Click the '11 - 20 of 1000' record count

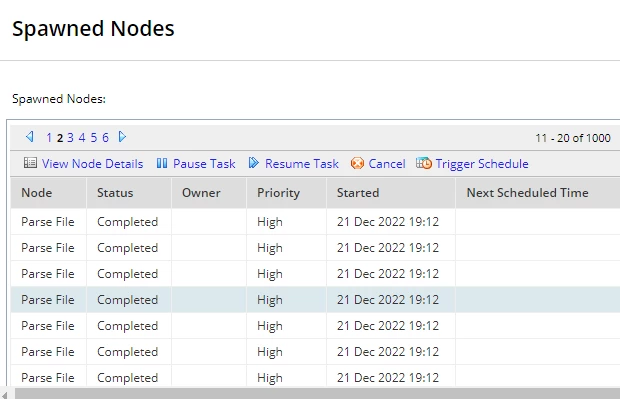(573, 138)
